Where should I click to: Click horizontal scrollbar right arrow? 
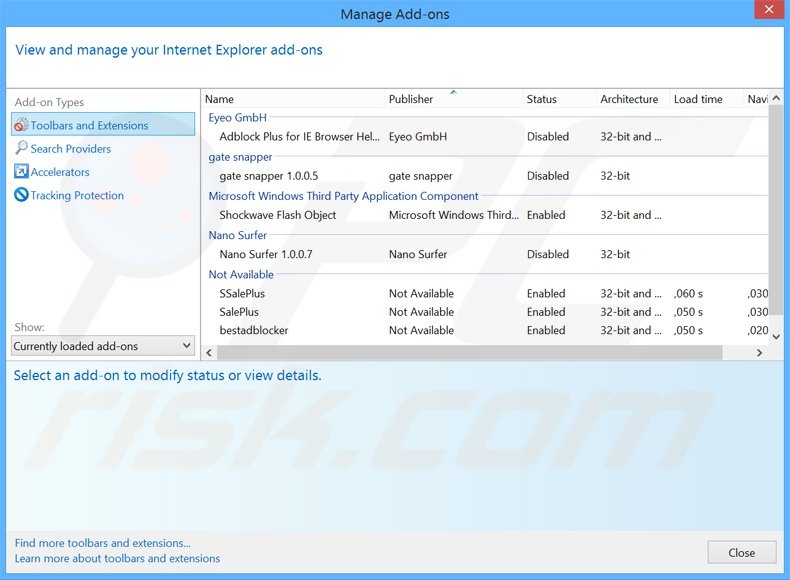coord(759,353)
